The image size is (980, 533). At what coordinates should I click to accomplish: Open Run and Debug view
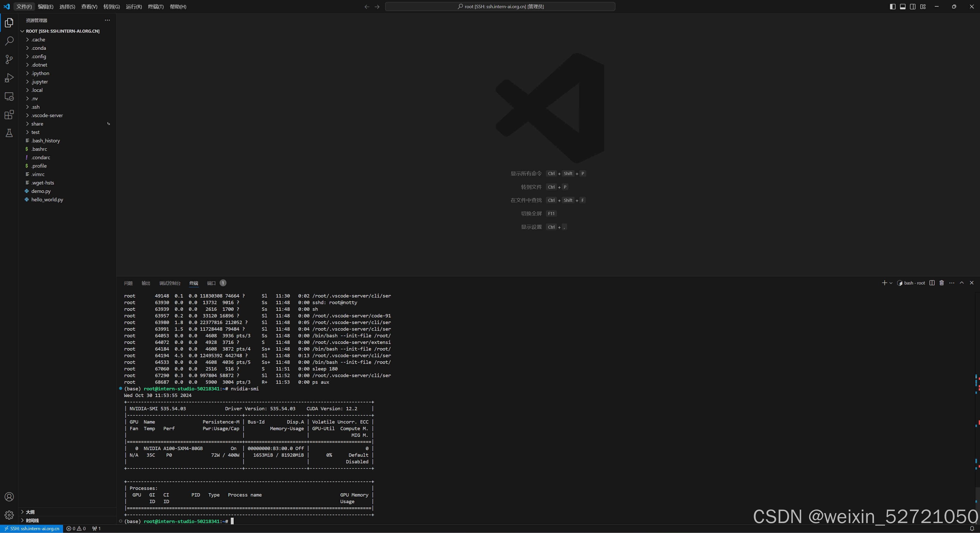[x=9, y=78]
